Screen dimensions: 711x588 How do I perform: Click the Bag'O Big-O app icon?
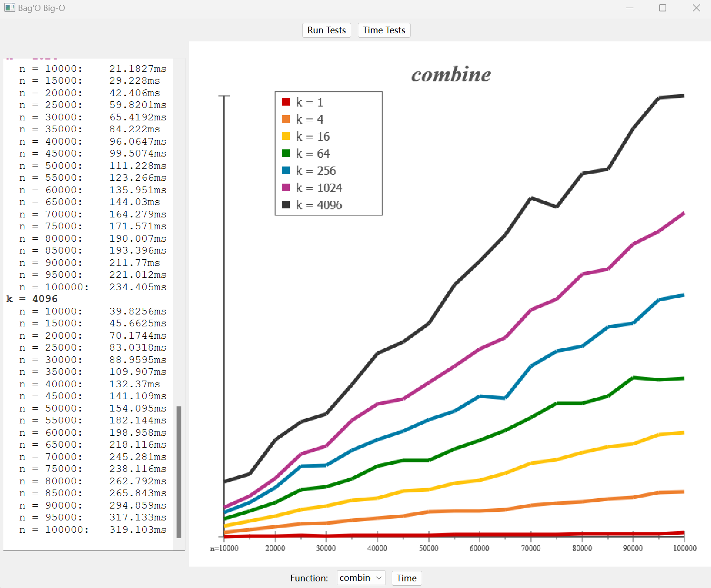10,8
